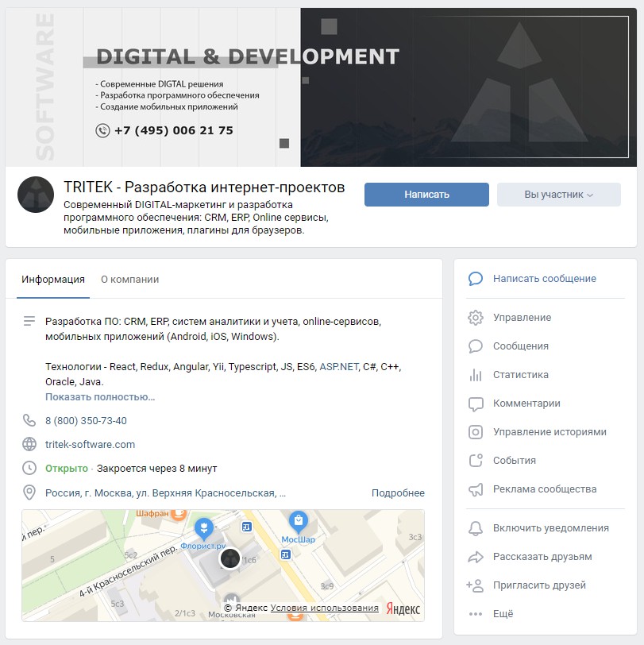Viewport: 644px width, 645px height.
Task: Click the Комментарии icon
Action: coord(476,404)
